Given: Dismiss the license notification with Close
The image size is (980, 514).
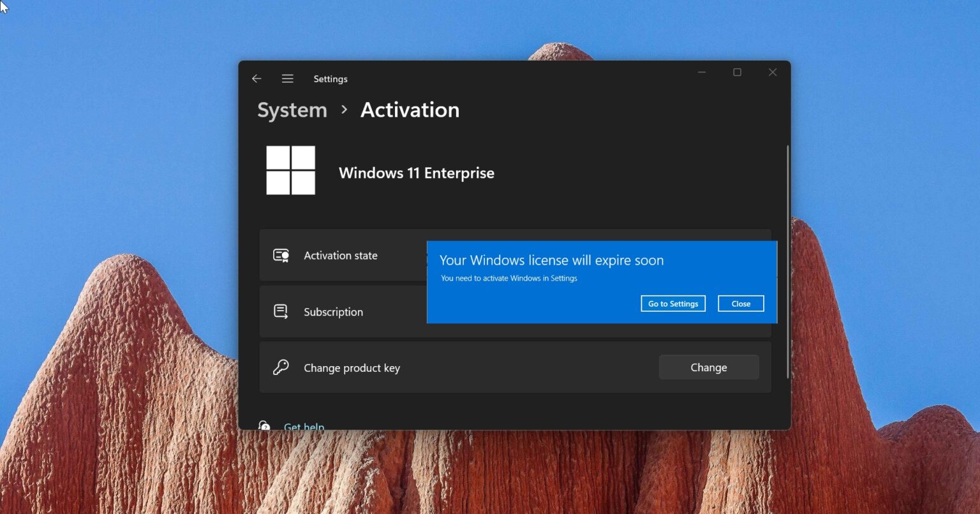Looking at the screenshot, I should 741,303.
